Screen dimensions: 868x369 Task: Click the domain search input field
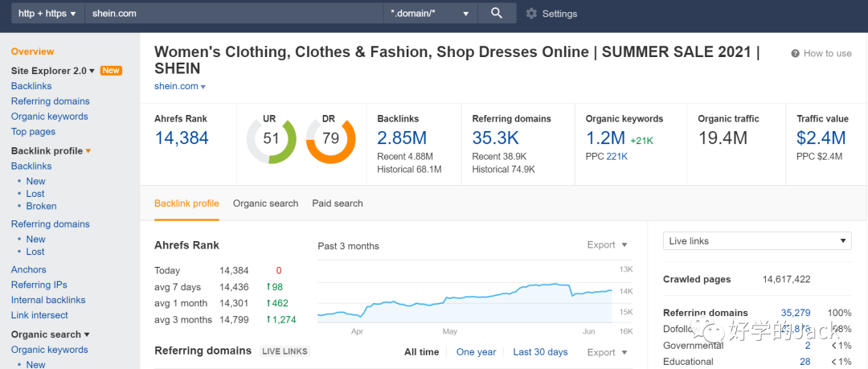tap(234, 14)
